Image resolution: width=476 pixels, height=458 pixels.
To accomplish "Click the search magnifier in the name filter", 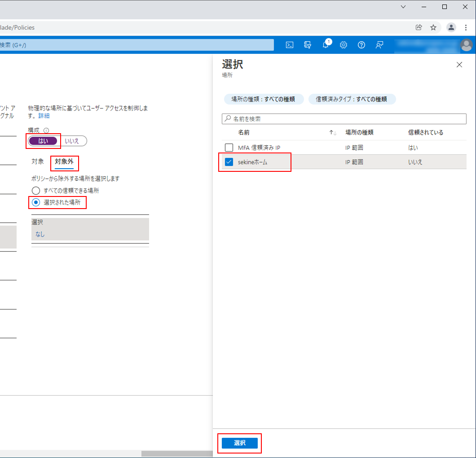I will pyautogui.click(x=228, y=118).
